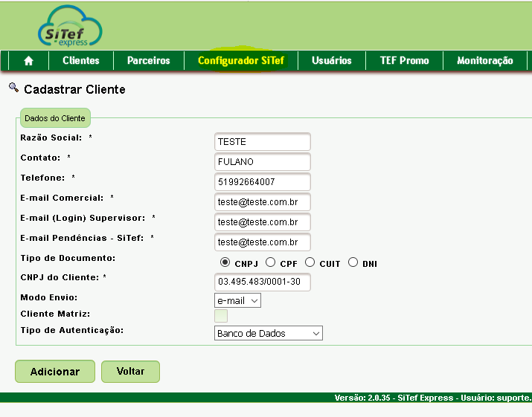Click the Tipo de Documento label
This screenshot has width=532, height=417.
(x=68, y=258)
